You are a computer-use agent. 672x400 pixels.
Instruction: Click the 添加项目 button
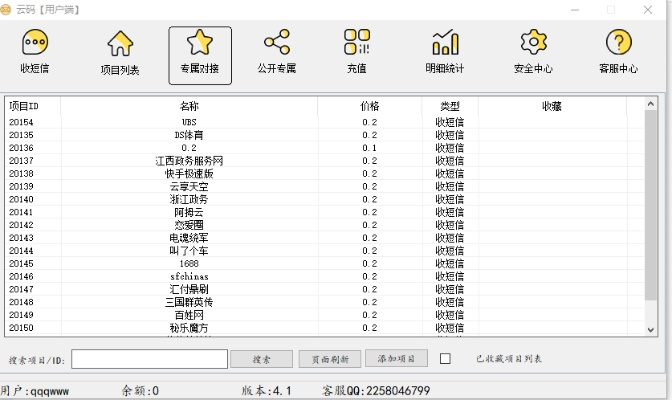coord(395,358)
